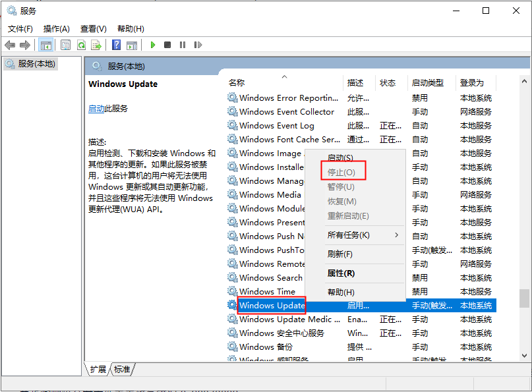Viewport: 532px width, 392px height.
Task: Click the gear icon beside Windows PushTo service
Action: 233,250
